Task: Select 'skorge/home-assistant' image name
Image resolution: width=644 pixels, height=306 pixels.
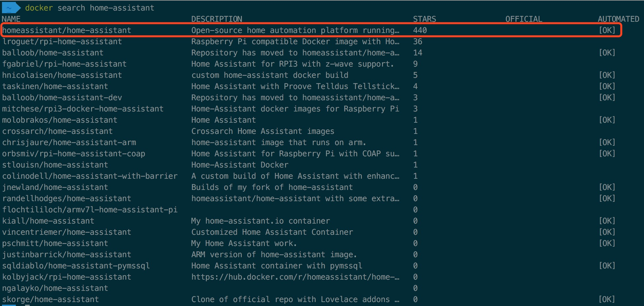Action: point(50,299)
